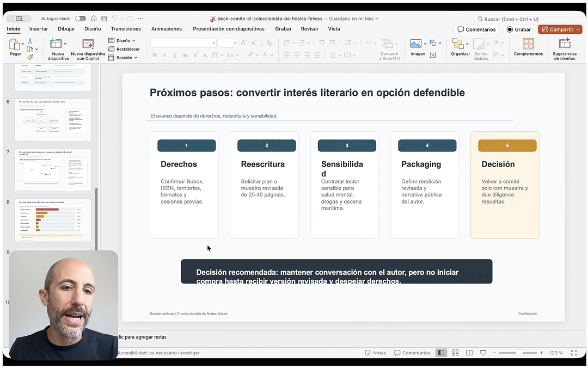The width and height of the screenshot is (588, 369).
Task: Click the Grabar record button at top right
Action: [519, 29]
